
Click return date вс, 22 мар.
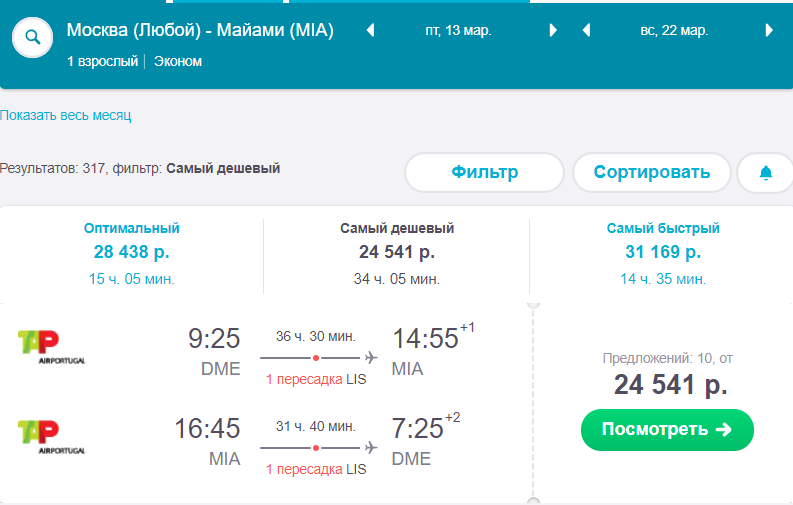pyautogui.click(x=674, y=30)
